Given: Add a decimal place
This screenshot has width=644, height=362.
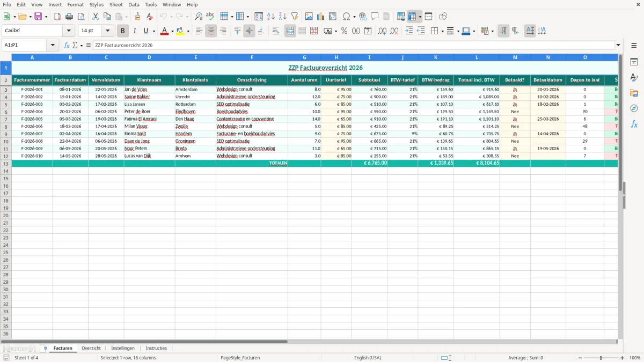Looking at the screenshot, I should (382, 31).
